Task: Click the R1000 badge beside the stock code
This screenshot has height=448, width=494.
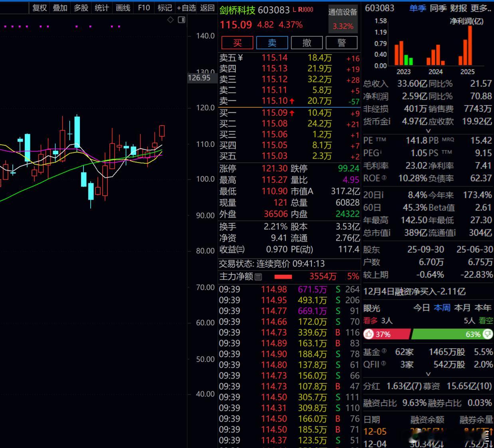Action: tap(306, 10)
